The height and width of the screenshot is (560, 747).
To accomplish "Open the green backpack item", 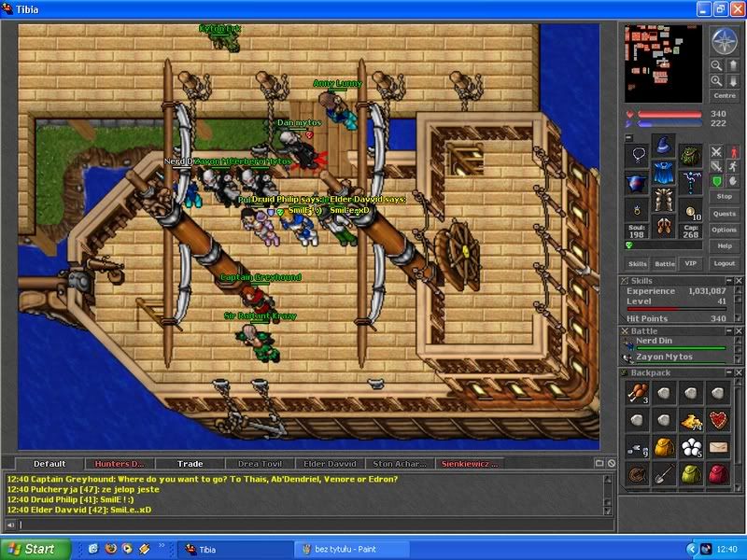I will point(691,474).
